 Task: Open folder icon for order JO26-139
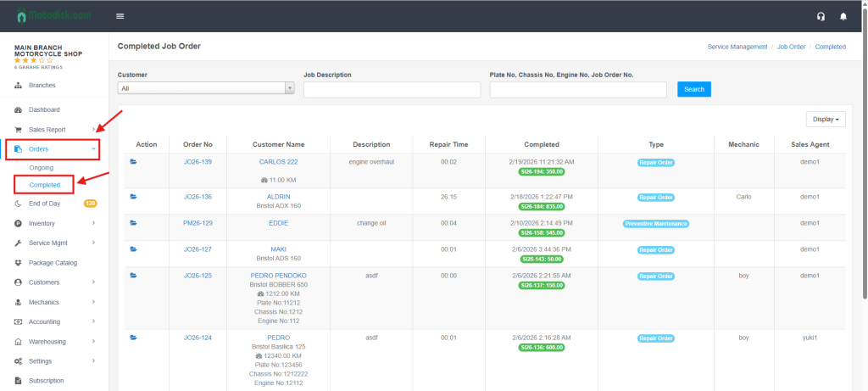click(x=133, y=161)
